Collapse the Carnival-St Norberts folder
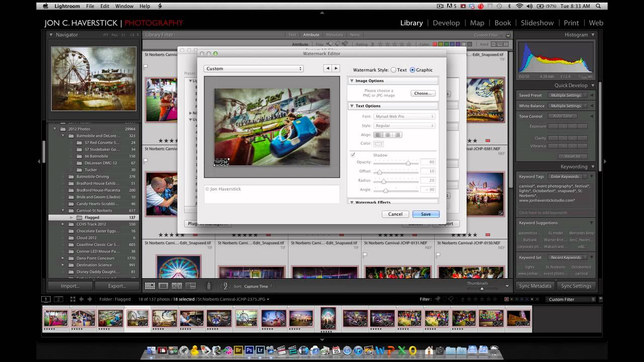This screenshot has height=362, width=644. click(63, 211)
